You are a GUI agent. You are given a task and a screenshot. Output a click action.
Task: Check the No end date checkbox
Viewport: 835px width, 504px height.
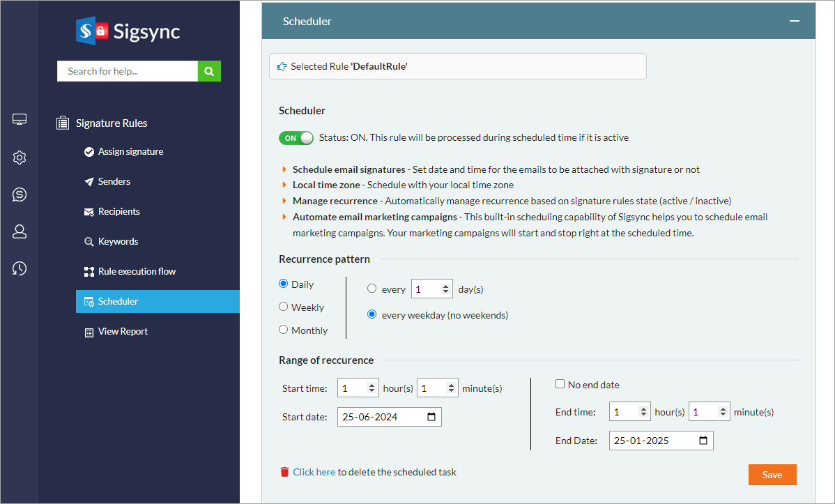(x=560, y=384)
